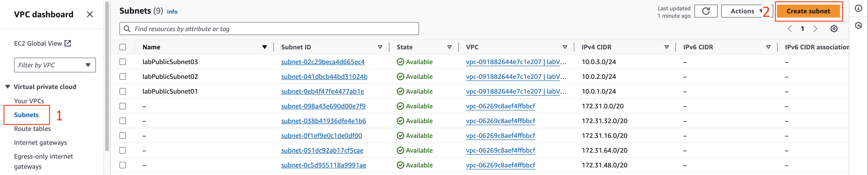The height and width of the screenshot is (175, 868).
Task: Go to Your VPCs
Action: tap(29, 101)
